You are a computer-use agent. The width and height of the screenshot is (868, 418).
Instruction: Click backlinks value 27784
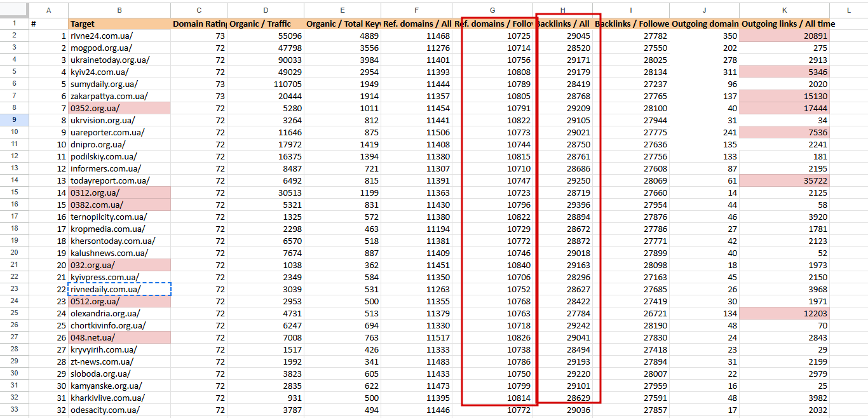point(563,313)
